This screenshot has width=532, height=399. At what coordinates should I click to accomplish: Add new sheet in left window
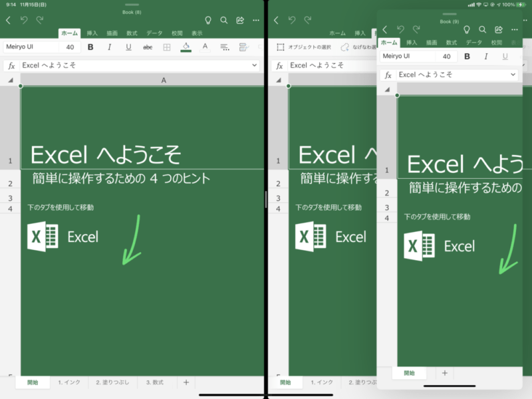(x=186, y=382)
